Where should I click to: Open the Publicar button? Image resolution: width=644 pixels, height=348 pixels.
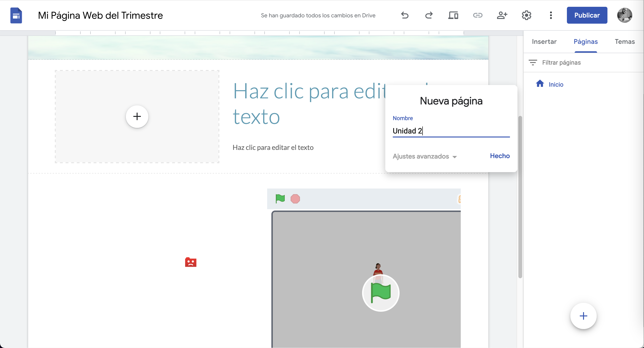click(x=587, y=15)
